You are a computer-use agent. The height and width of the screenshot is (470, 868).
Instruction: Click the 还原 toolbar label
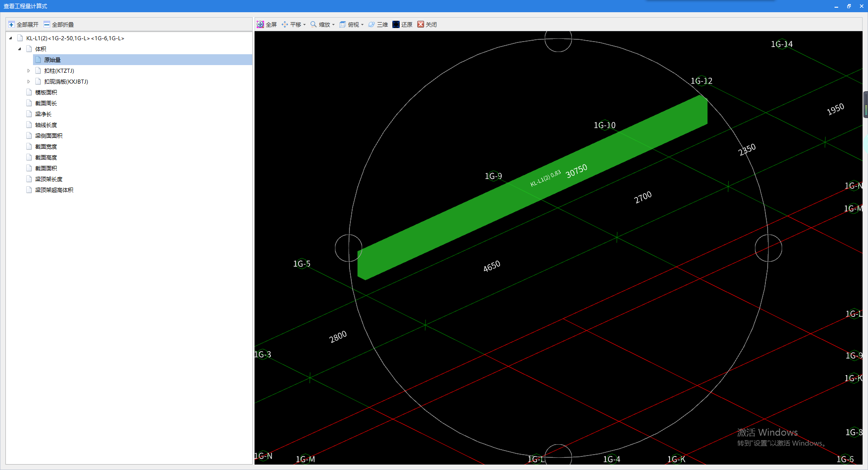click(x=407, y=24)
